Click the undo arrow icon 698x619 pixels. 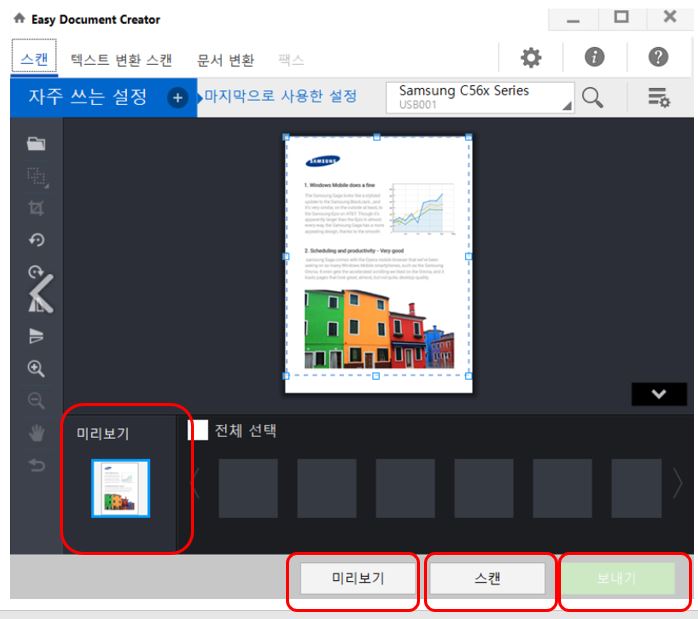coord(37,465)
